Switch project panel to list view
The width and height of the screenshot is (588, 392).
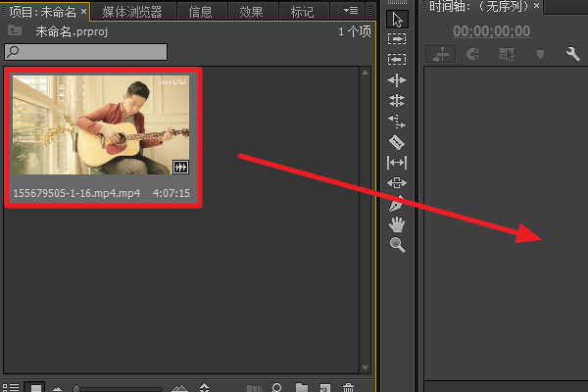tap(11, 387)
